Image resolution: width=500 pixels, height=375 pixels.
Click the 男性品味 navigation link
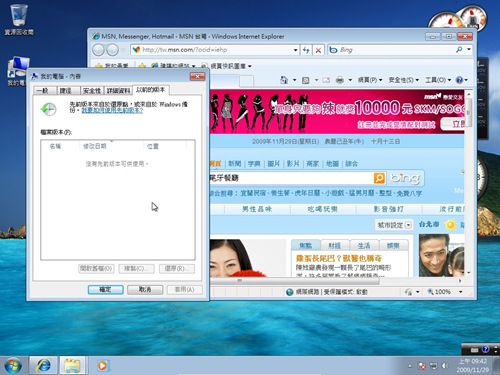tap(257, 209)
